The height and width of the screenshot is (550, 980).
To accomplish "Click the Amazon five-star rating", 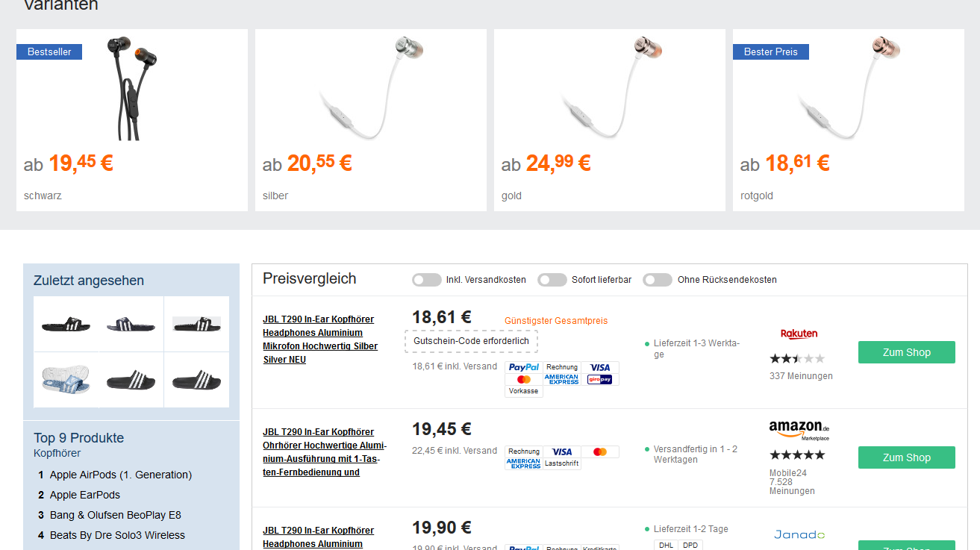I will (797, 454).
